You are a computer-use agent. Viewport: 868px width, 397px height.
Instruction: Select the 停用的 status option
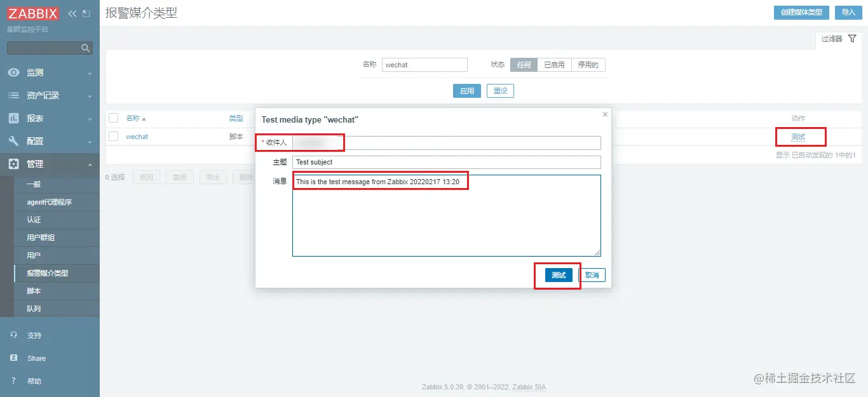[x=588, y=65]
